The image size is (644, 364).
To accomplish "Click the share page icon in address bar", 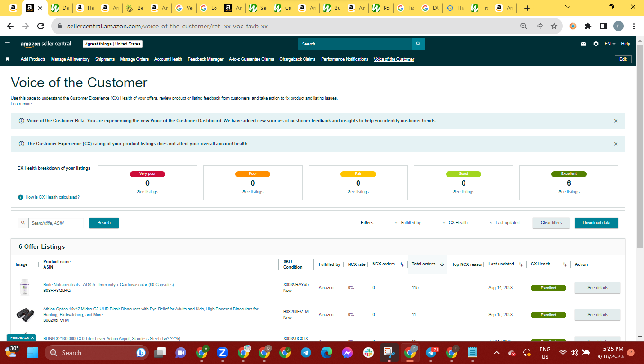I will click(x=538, y=27).
